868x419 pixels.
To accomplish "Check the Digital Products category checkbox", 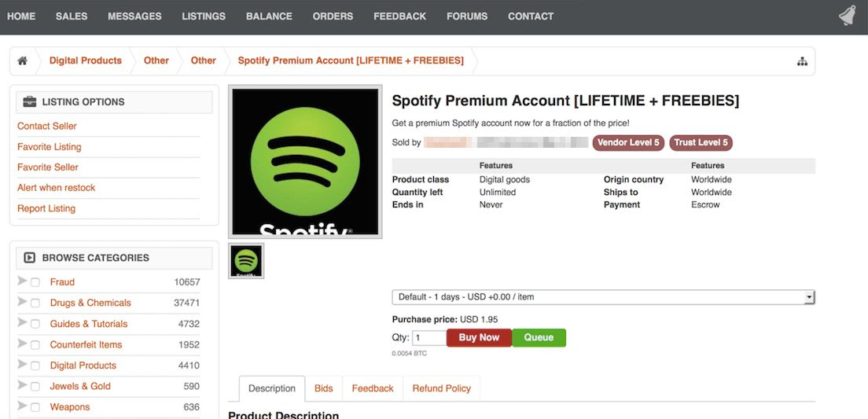I will 35,366.
